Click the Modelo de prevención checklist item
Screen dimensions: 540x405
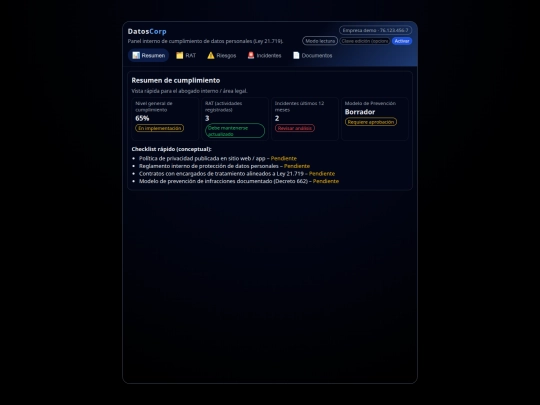click(x=239, y=181)
